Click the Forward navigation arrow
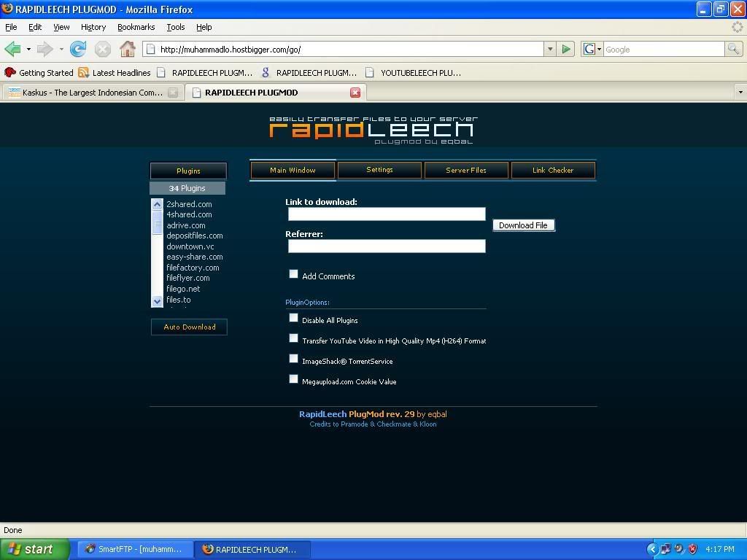Image resolution: width=747 pixels, height=560 pixels. (45, 49)
